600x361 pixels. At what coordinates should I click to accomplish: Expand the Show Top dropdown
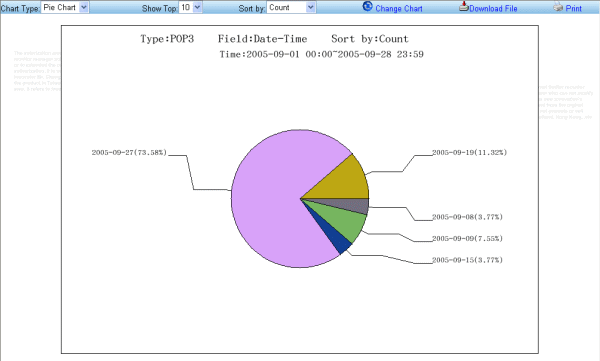pos(197,7)
